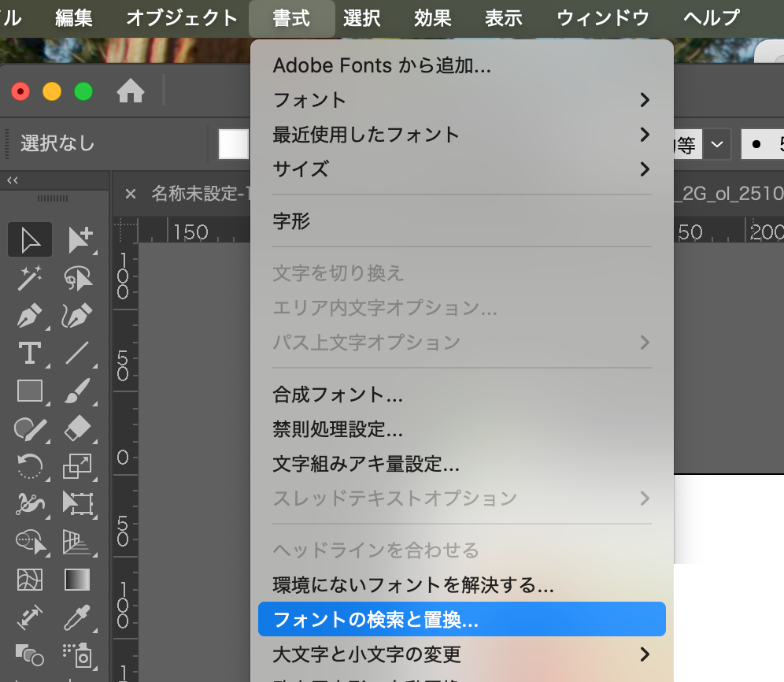Viewport: 784px width, 682px height.
Task: Select the Pen tool
Action: [30, 317]
